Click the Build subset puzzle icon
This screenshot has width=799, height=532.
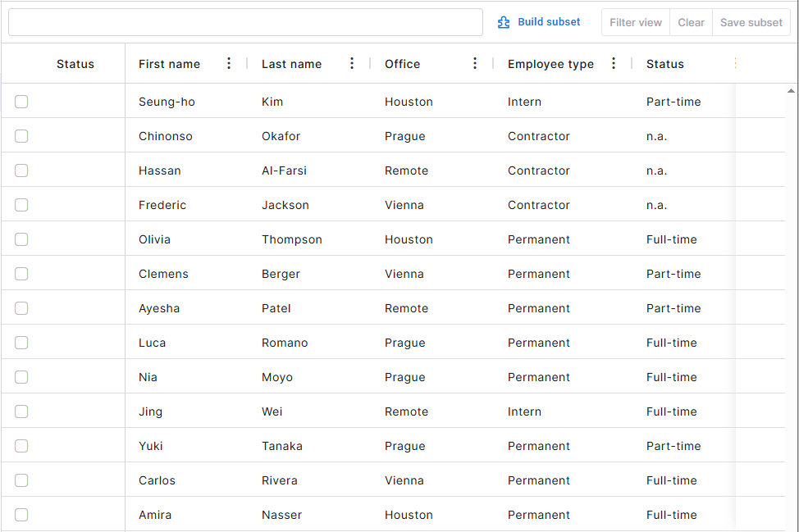(504, 22)
